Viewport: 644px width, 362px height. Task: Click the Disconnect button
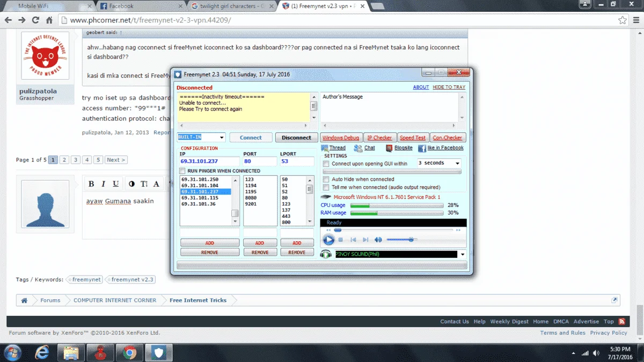[x=296, y=138]
